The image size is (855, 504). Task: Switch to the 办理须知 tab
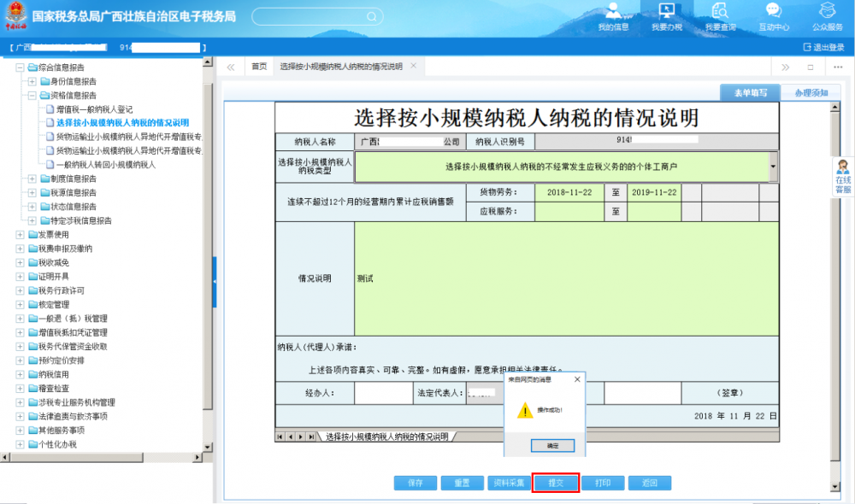[811, 92]
